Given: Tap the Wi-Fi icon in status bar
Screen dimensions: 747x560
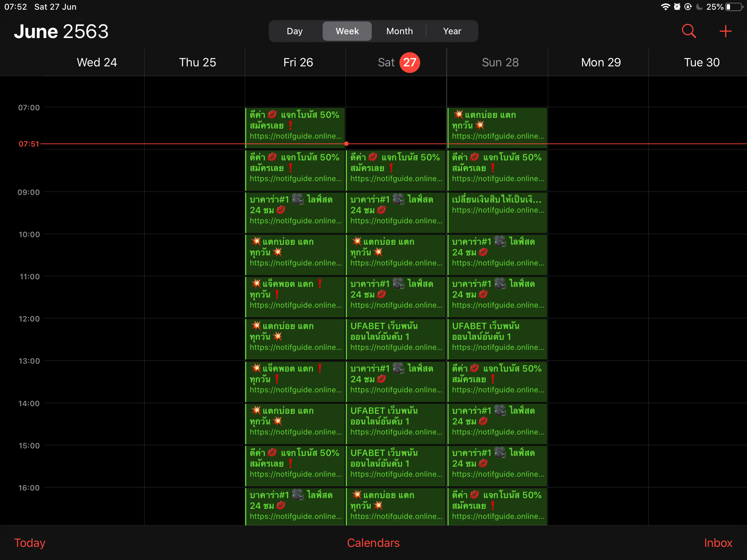Looking at the screenshot, I should pyautogui.click(x=665, y=7).
